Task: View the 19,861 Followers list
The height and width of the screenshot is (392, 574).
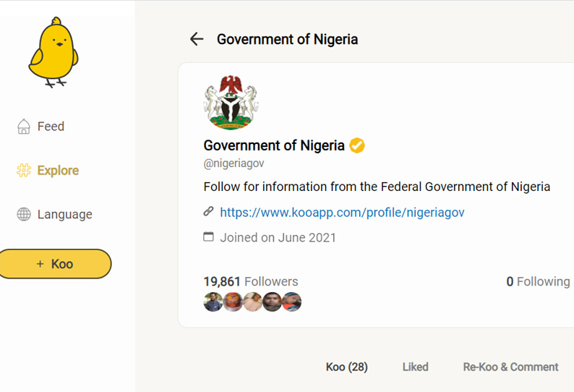Action: (251, 281)
